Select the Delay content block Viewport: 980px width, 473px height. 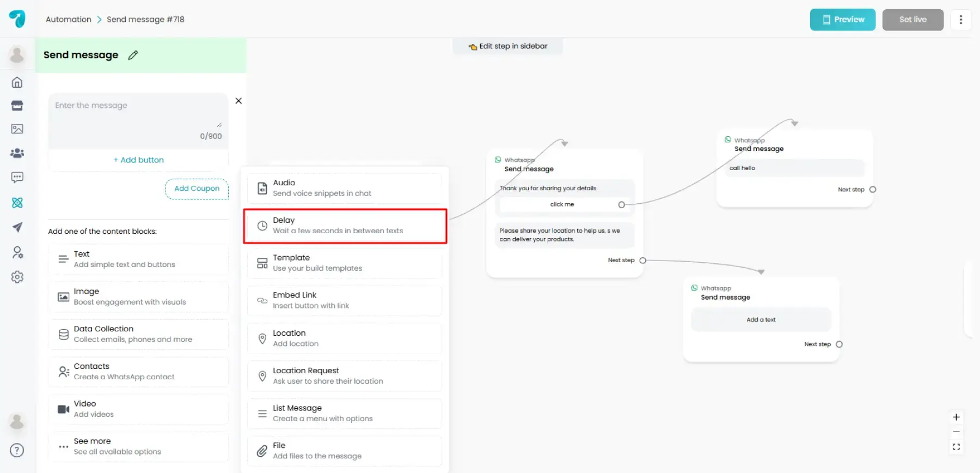345,226
